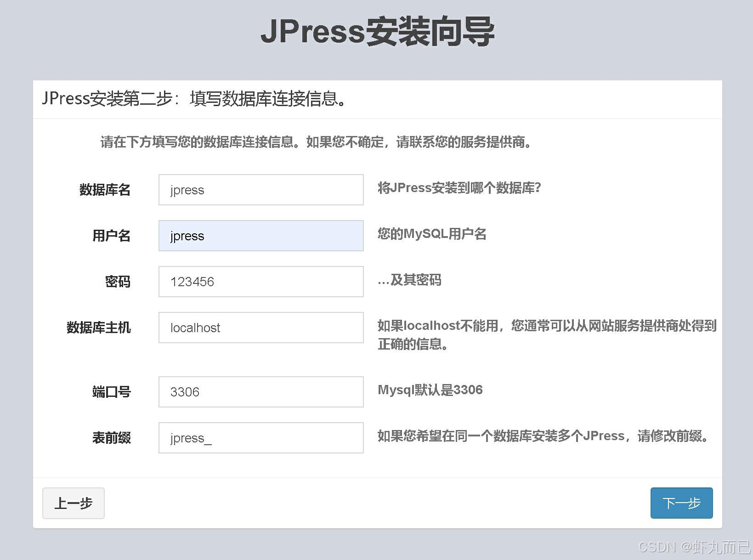The image size is (753, 560).
Task: Click the JPress安装向导 page title
Action: point(377,31)
